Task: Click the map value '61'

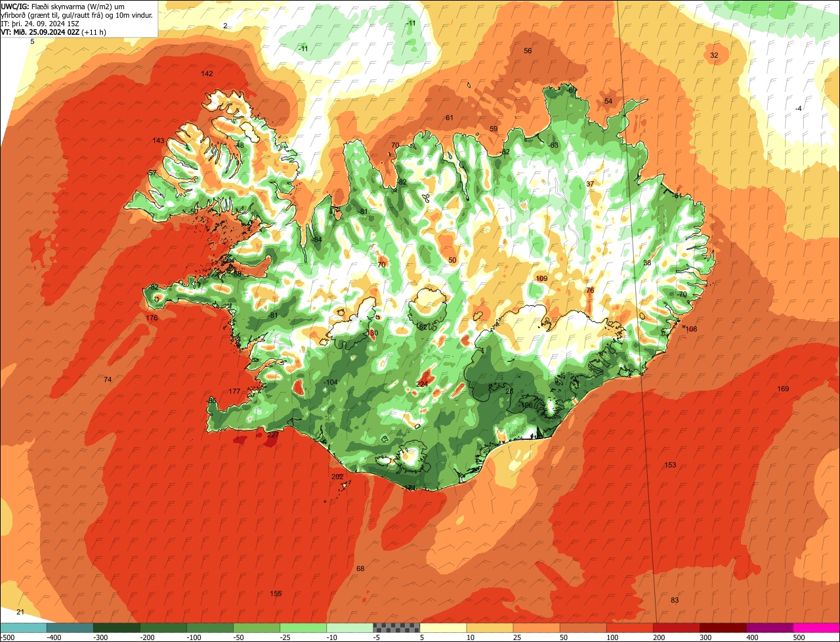Action: tap(450, 118)
